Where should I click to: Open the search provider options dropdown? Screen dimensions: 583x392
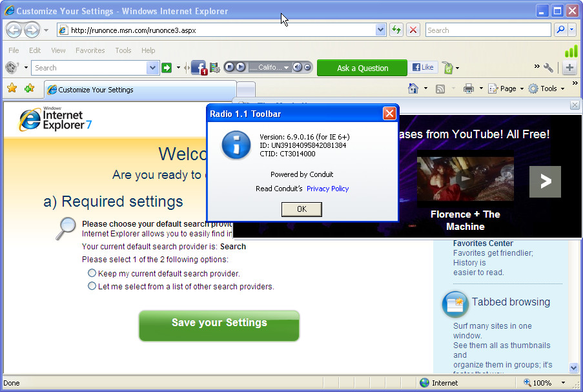572,30
